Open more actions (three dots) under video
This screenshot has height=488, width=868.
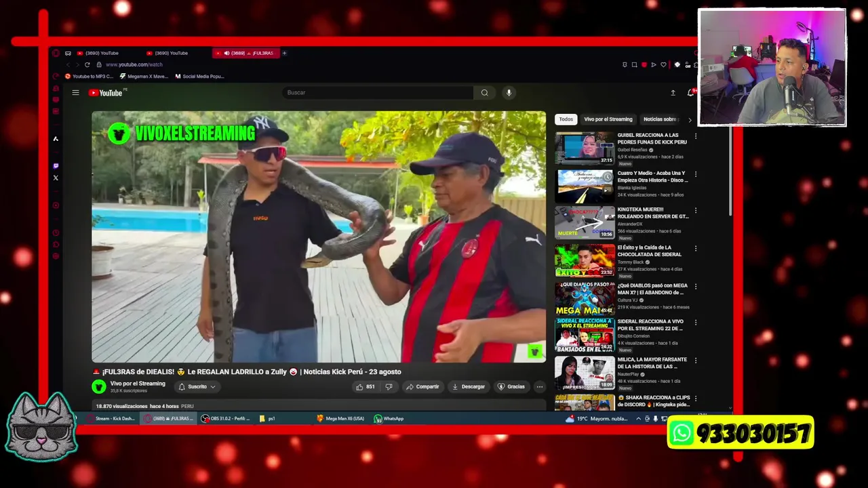[x=540, y=387]
